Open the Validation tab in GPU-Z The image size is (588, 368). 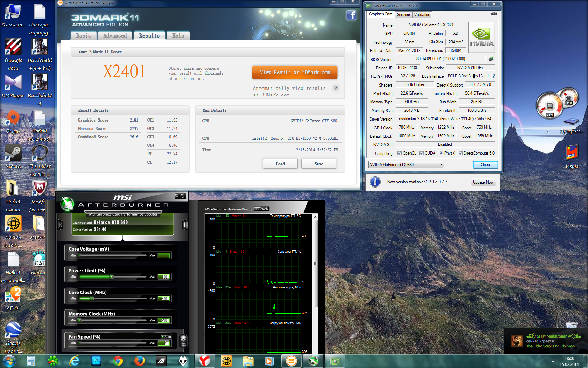point(422,15)
